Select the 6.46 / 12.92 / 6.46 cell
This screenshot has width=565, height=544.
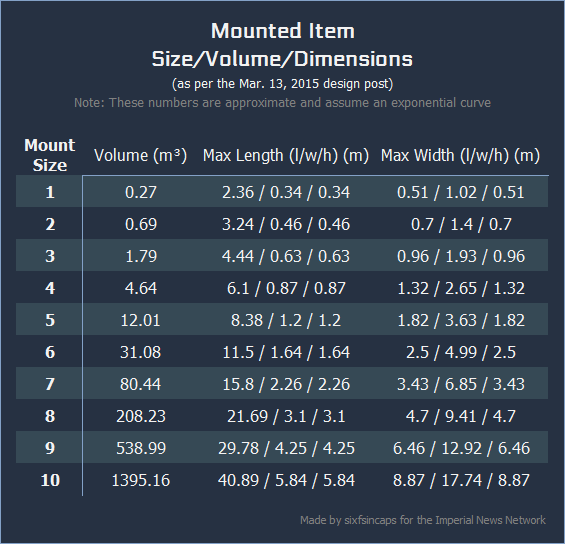click(461, 448)
